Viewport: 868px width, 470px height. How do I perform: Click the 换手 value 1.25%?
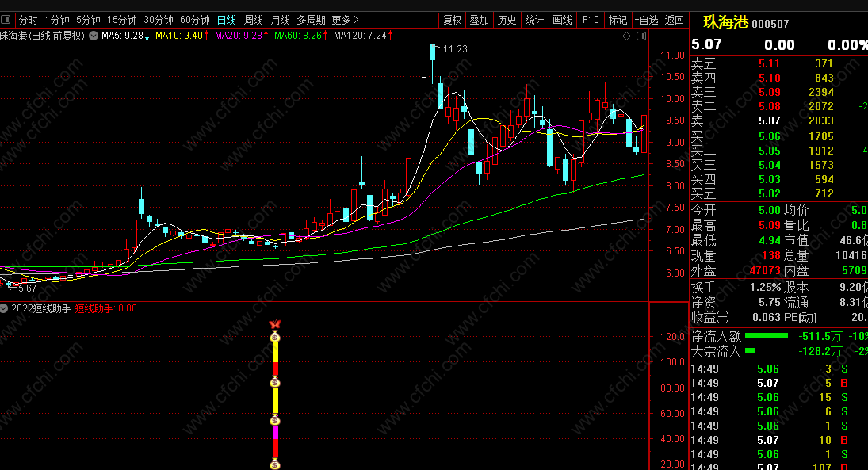coord(765,288)
